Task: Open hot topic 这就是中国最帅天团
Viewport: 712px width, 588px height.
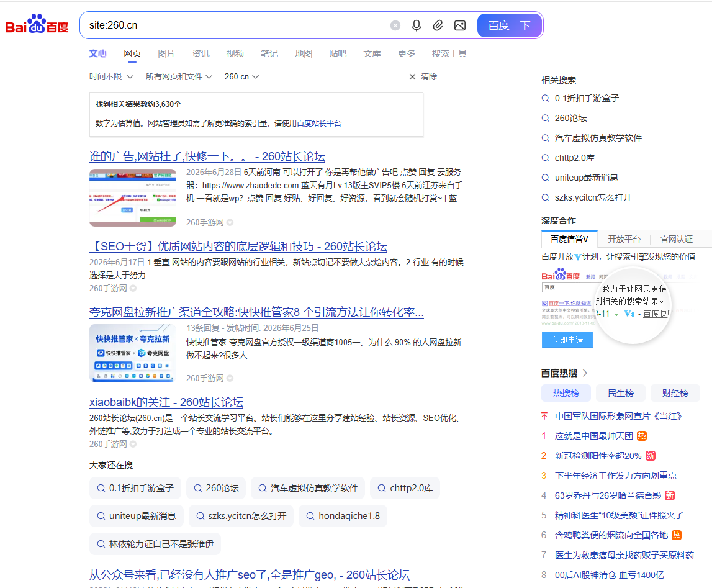Action: [593, 436]
